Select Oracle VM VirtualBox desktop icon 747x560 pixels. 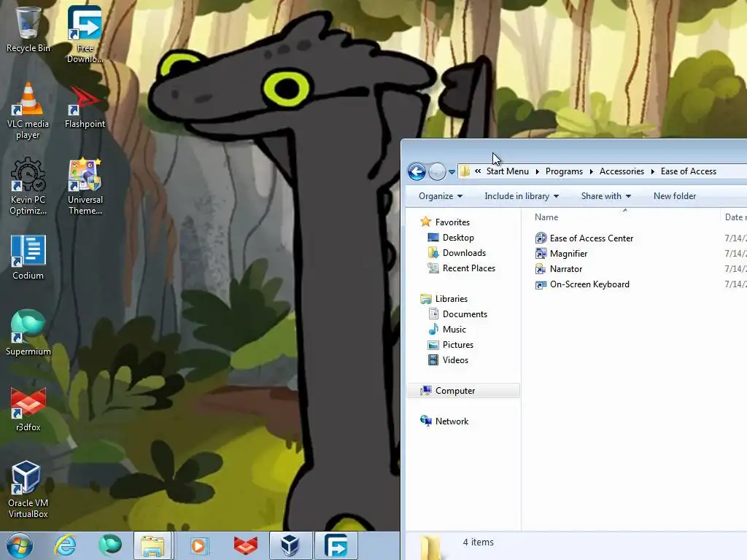tap(28, 489)
